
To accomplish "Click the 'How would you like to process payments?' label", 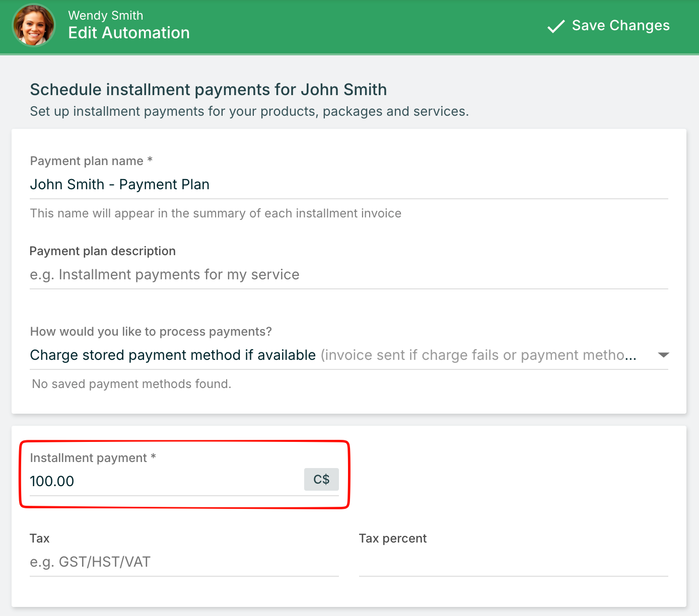I will coord(151,332).
